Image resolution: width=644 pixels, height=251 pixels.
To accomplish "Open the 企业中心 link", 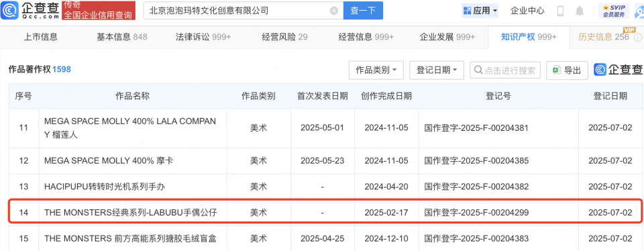I will (527, 11).
